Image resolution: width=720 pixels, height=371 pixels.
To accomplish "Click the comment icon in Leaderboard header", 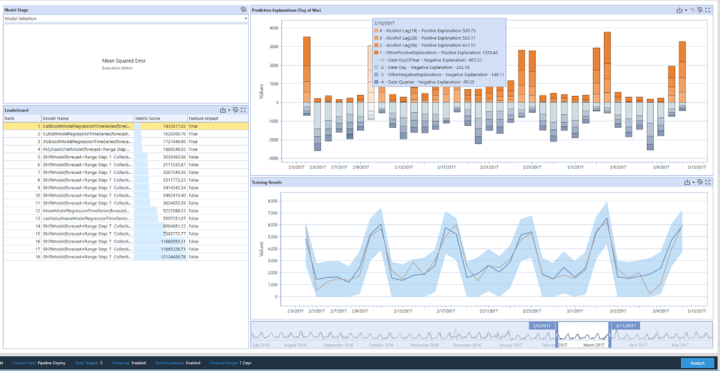I will [235, 110].
